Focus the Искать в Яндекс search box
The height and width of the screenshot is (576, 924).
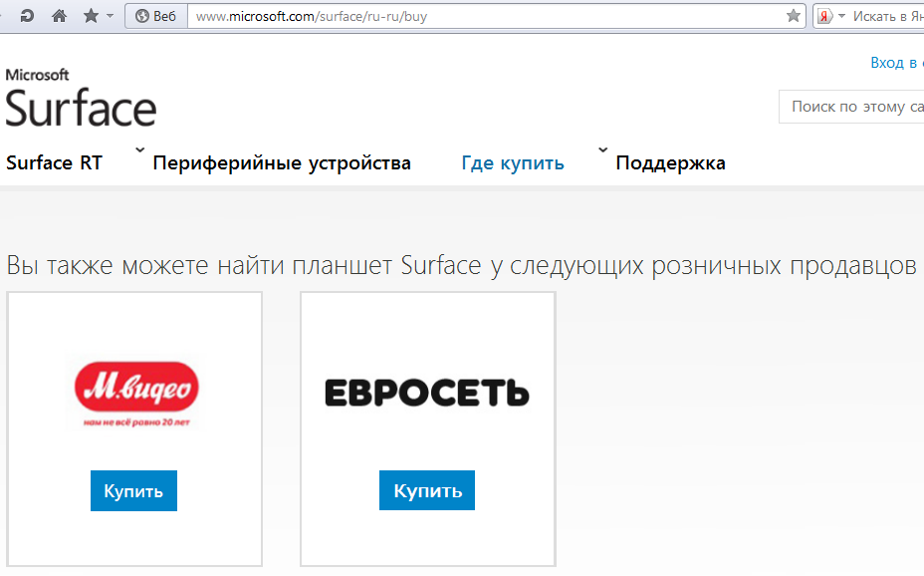coord(887,16)
